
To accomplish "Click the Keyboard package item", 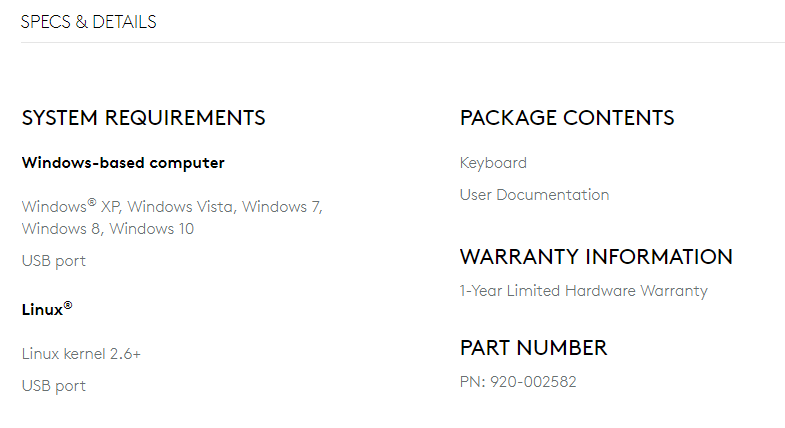I will 493,163.
